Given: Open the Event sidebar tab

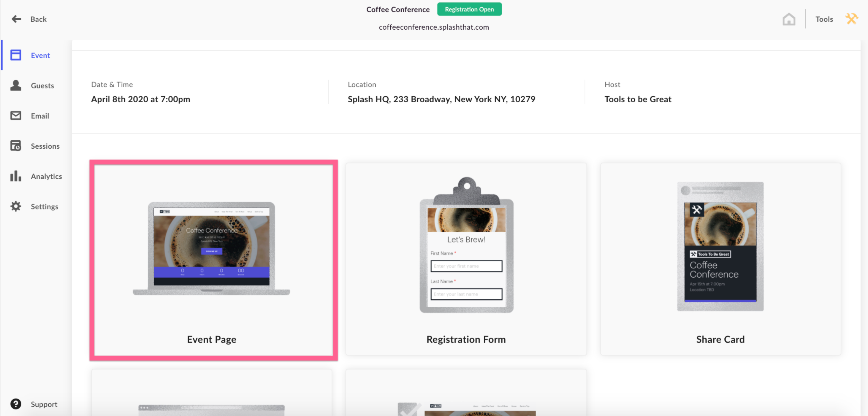Looking at the screenshot, I should [36, 55].
